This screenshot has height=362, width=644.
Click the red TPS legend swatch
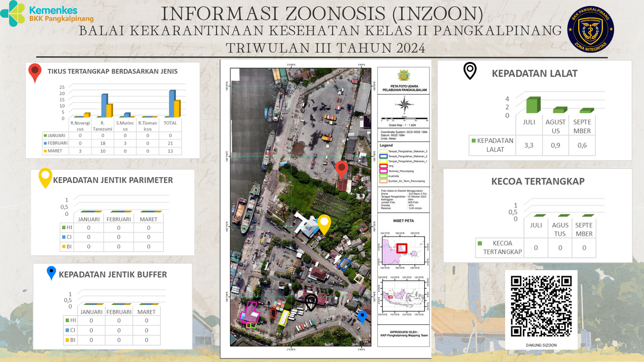(383, 166)
